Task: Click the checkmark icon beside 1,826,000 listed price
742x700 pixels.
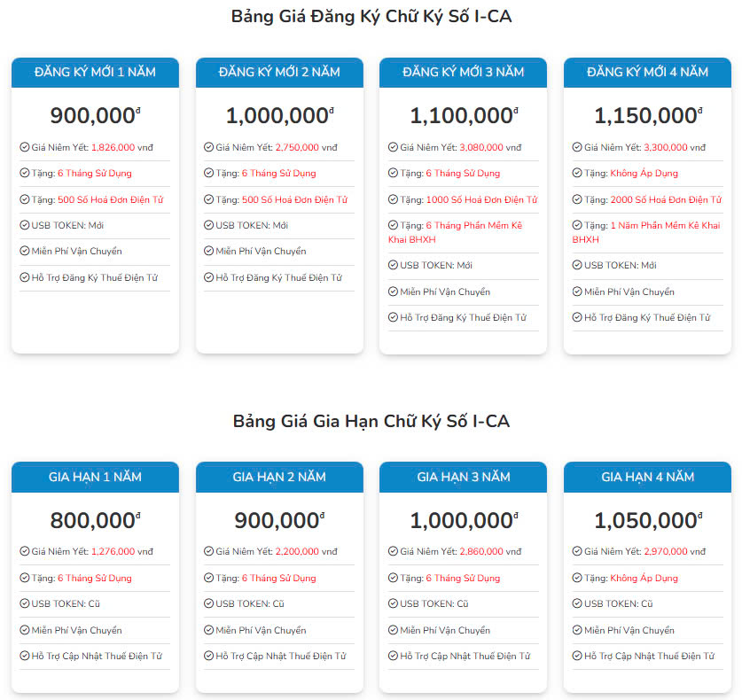Action: point(25,147)
